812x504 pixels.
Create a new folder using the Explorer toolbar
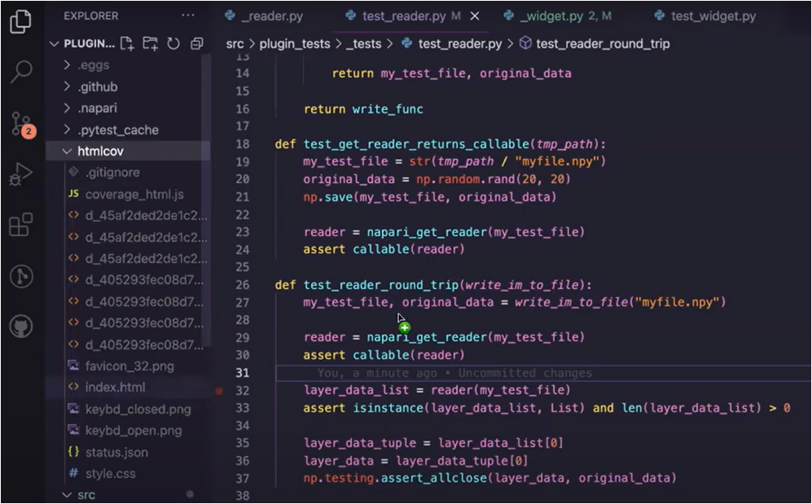150,43
